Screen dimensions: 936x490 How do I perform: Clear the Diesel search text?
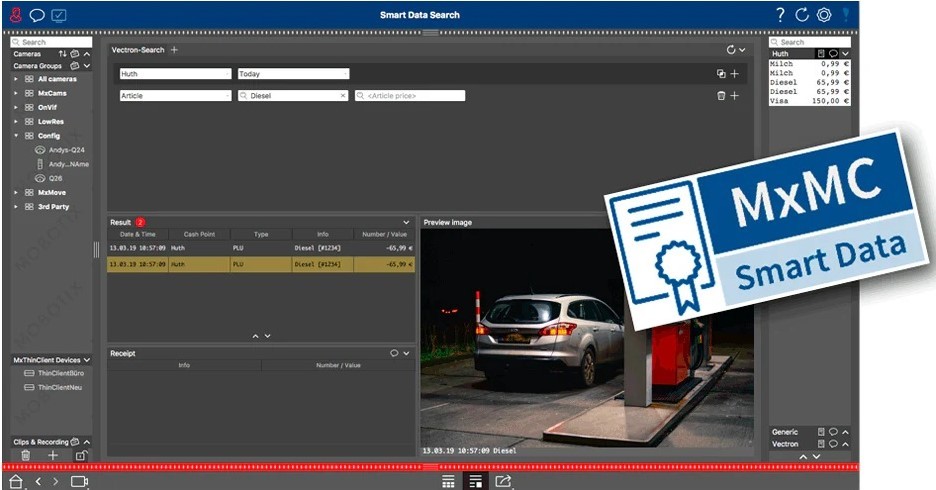point(343,95)
